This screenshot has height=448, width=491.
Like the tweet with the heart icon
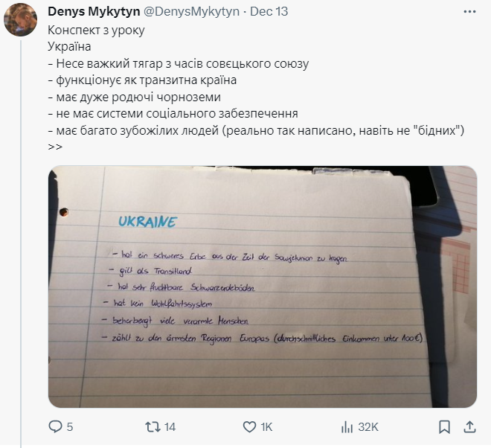(x=249, y=427)
